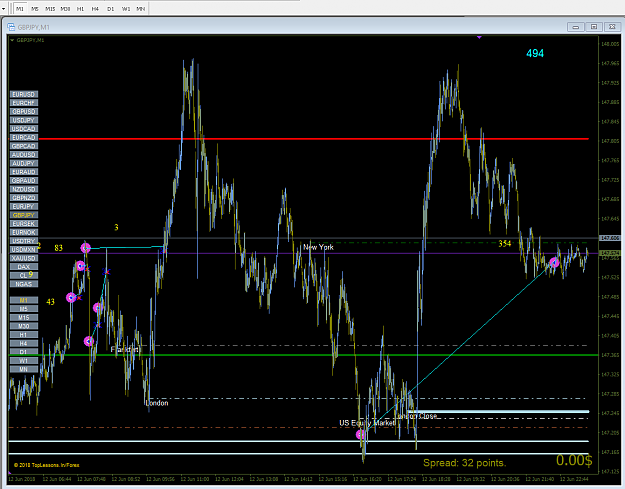The width and height of the screenshot is (625, 489).
Task: Open the DAX index button
Action: [x=24, y=267]
